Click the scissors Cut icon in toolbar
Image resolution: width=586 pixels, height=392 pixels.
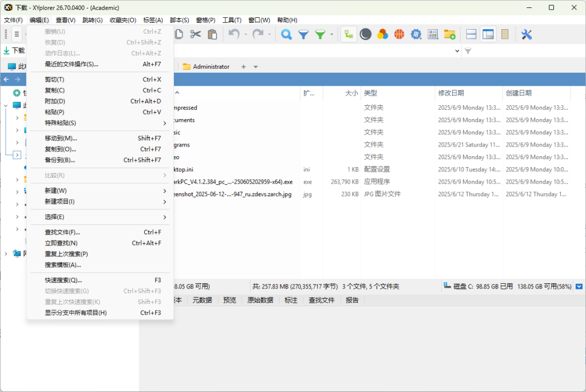coord(196,34)
